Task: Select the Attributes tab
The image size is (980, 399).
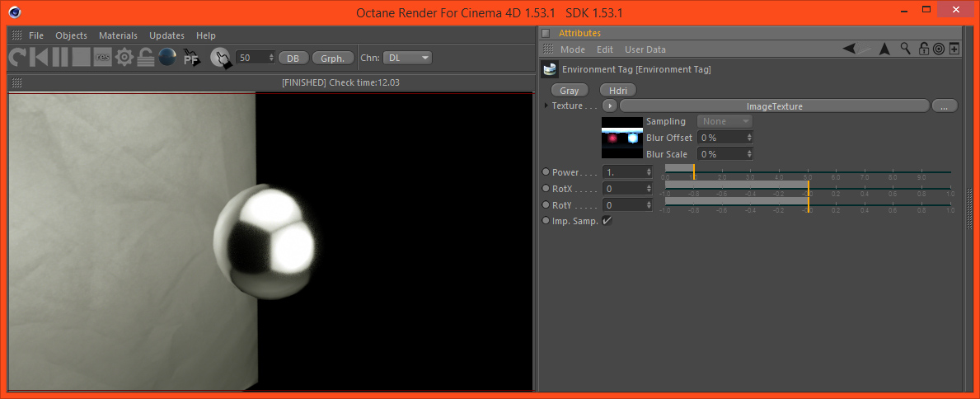Action: click(x=579, y=33)
